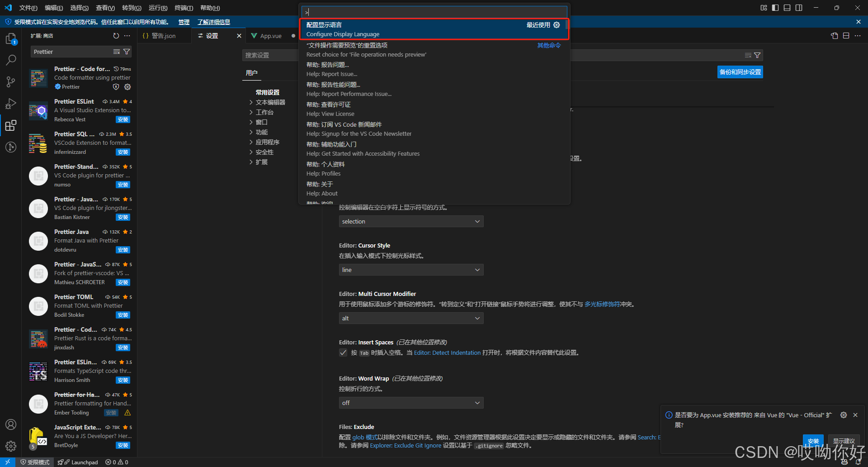Click 管理 link in restricted banner
Image resolution: width=868 pixels, height=467 pixels.
click(x=184, y=22)
